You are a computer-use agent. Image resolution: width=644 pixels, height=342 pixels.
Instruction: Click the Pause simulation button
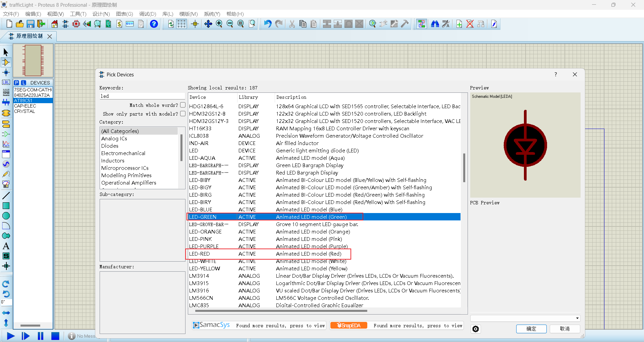(41, 336)
